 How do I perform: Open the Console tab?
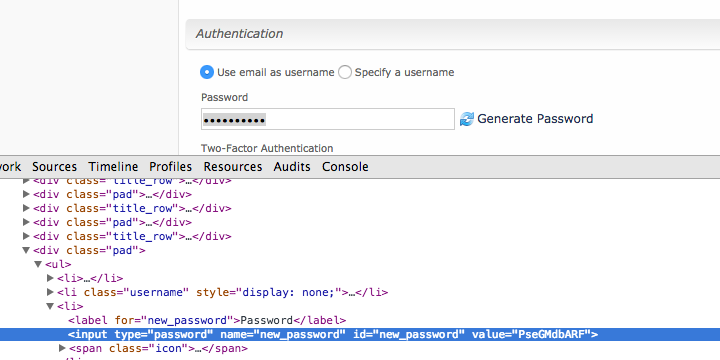pyautogui.click(x=345, y=167)
